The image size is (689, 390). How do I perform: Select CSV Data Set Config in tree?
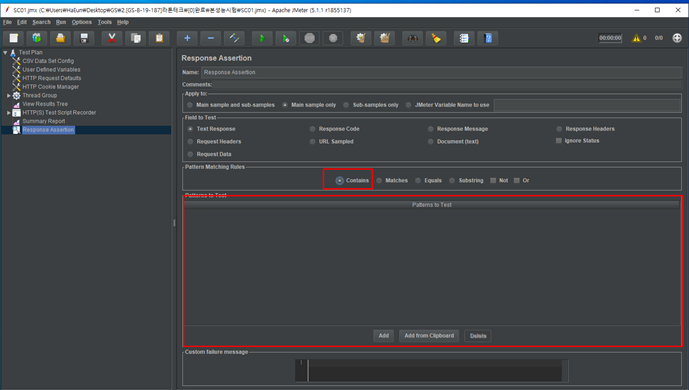(48, 61)
